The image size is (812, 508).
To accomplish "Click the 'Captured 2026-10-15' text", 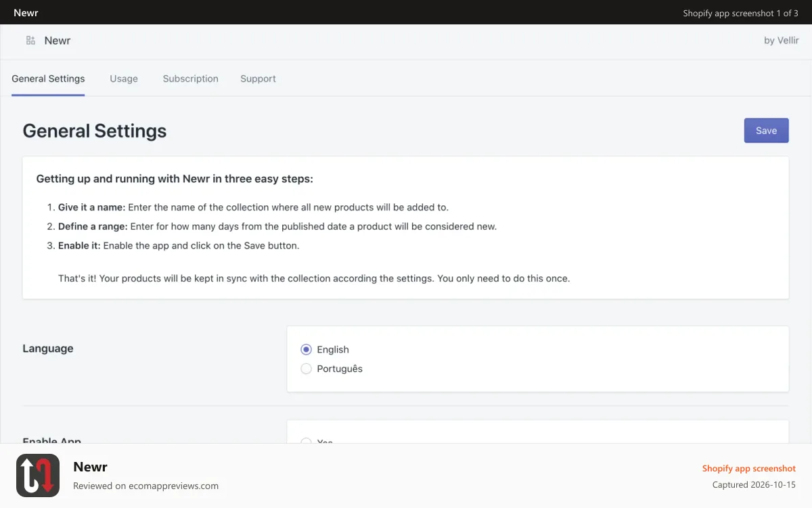I will point(754,485).
